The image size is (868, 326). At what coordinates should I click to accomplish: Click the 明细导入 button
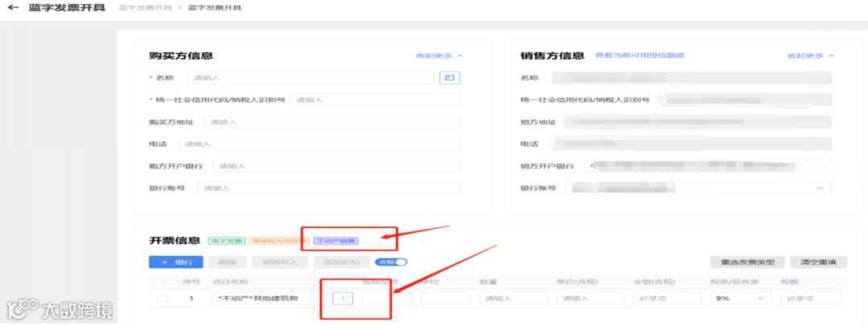(280, 262)
